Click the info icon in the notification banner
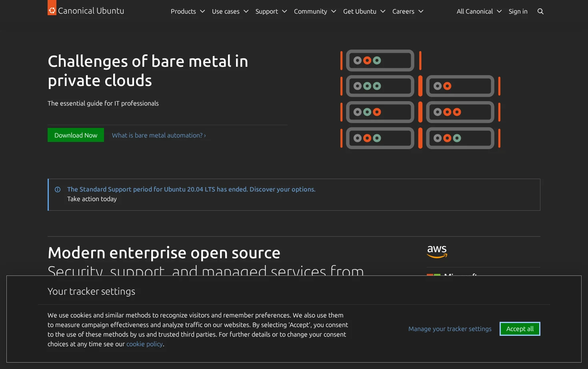 coord(58,189)
